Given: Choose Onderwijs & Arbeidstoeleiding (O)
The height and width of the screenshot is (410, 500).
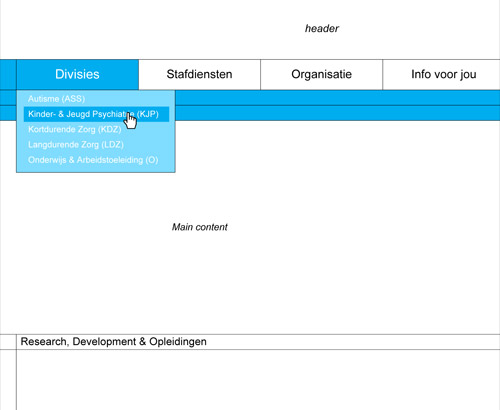Looking at the screenshot, I should point(93,160).
